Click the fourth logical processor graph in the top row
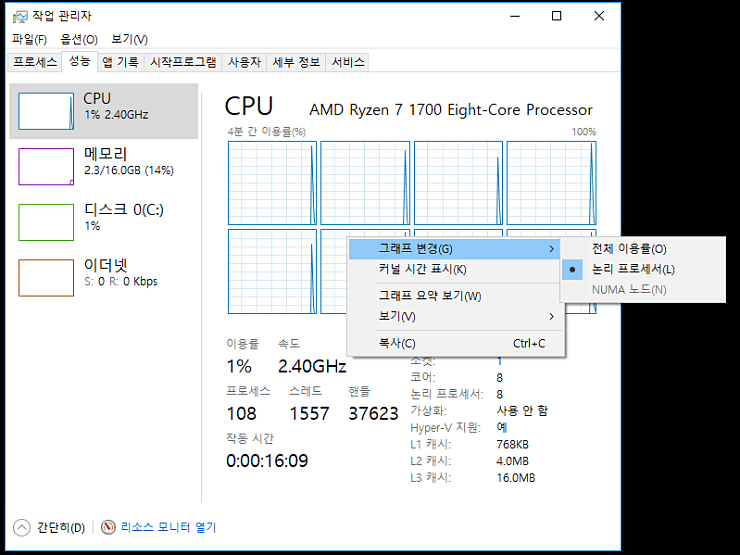 point(552,183)
